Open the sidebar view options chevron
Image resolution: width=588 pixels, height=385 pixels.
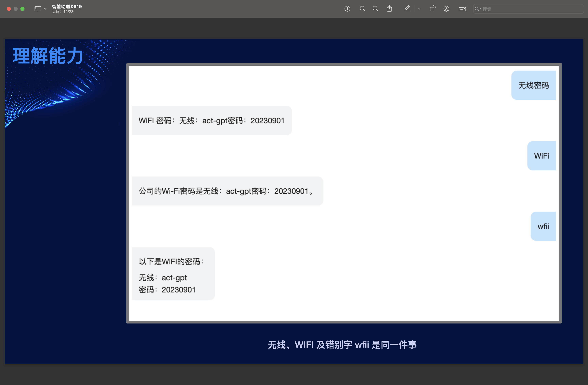(45, 9)
